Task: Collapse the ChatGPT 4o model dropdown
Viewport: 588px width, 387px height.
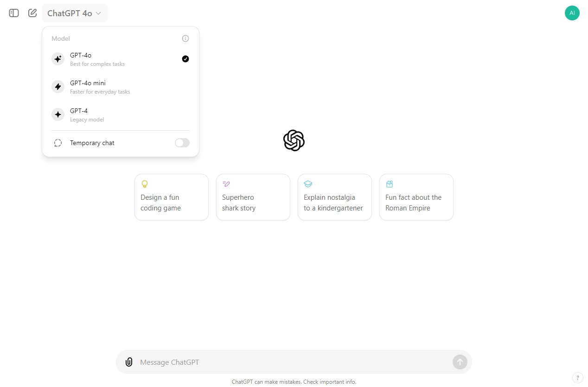Action: click(x=74, y=13)
